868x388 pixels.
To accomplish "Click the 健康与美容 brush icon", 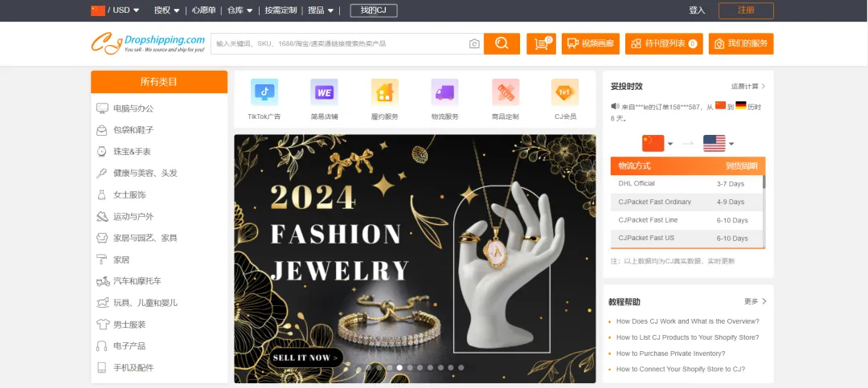I will tap(102, 174).
